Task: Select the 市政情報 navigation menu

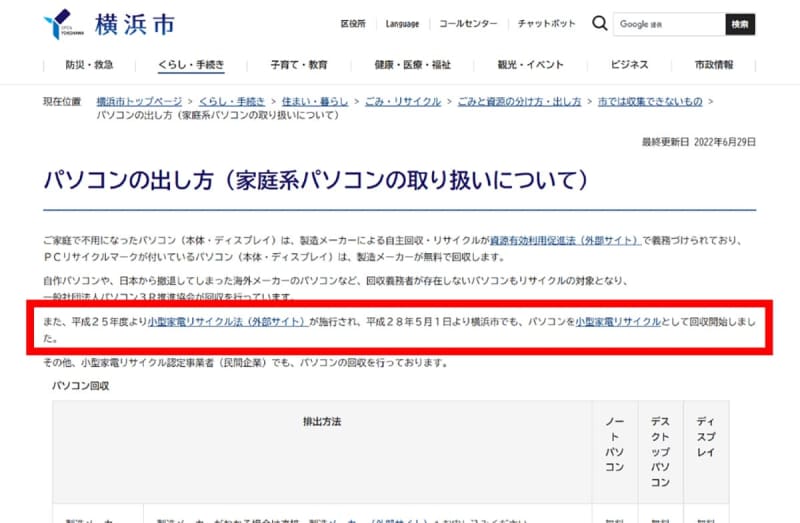Action: tap(714, 65)
